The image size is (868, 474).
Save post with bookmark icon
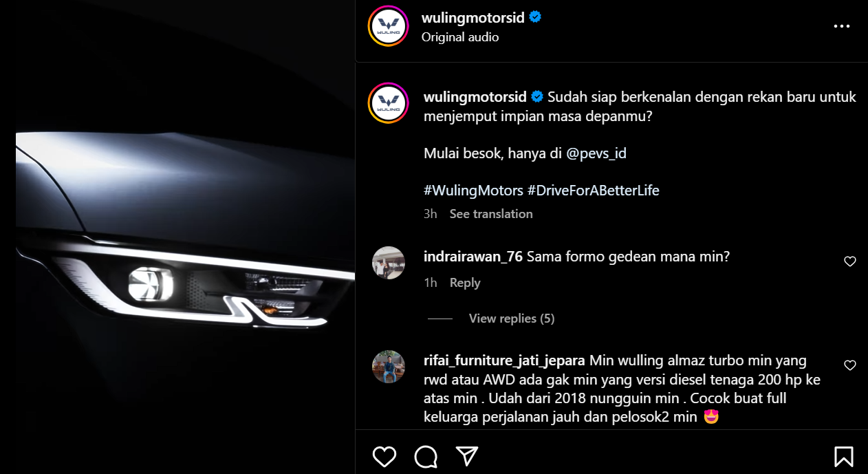click(844, 456)
